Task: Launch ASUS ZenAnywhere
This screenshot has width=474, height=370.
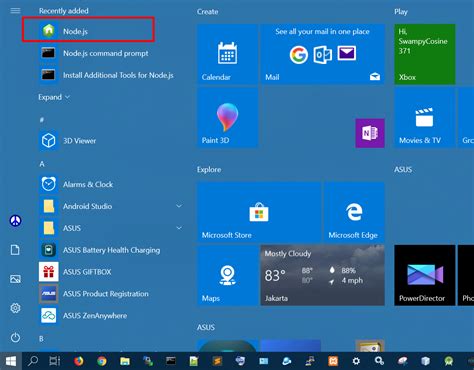Action: click(x=111, y=316)
